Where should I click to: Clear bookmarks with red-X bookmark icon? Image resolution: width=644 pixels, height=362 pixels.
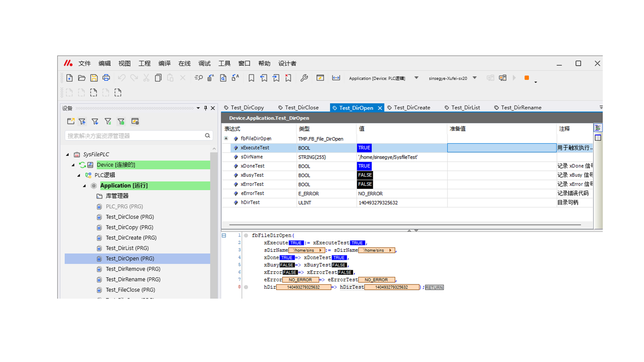click(288, 78)
